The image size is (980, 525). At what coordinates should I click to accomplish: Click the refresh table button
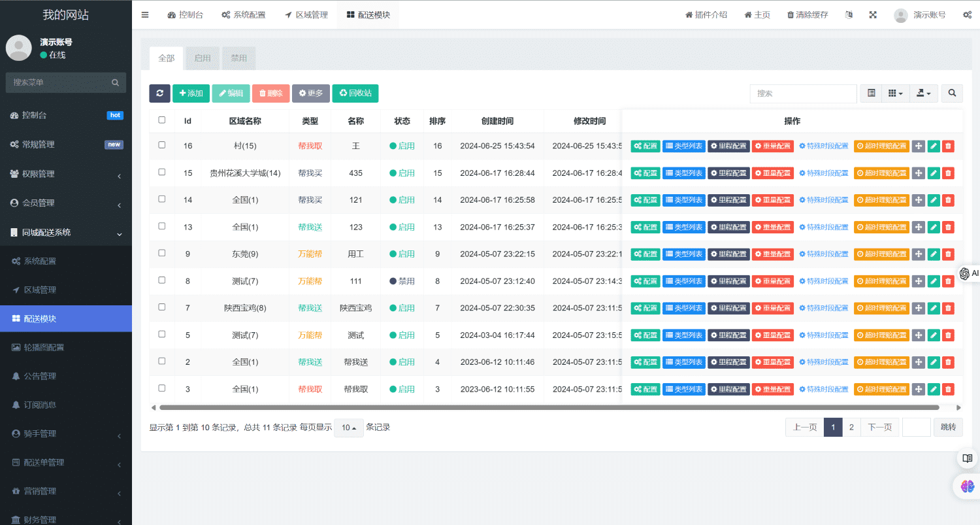click(x=159, y=93)
